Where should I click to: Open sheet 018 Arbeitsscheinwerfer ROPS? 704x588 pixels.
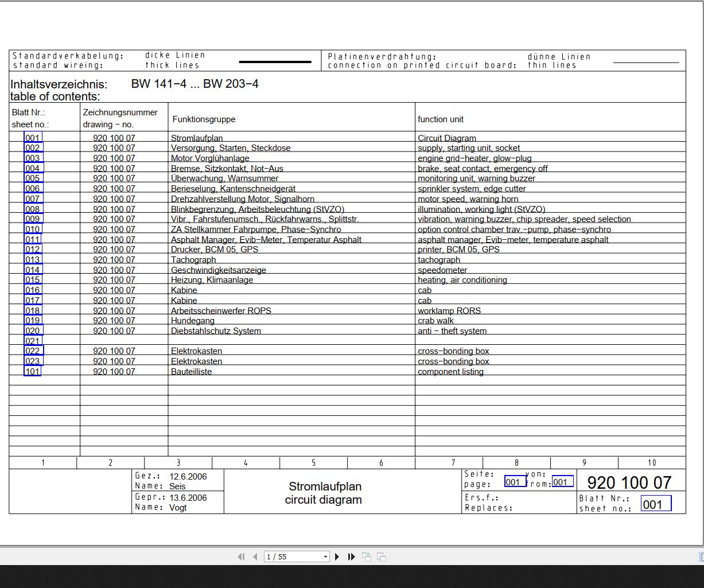point(33,310)
